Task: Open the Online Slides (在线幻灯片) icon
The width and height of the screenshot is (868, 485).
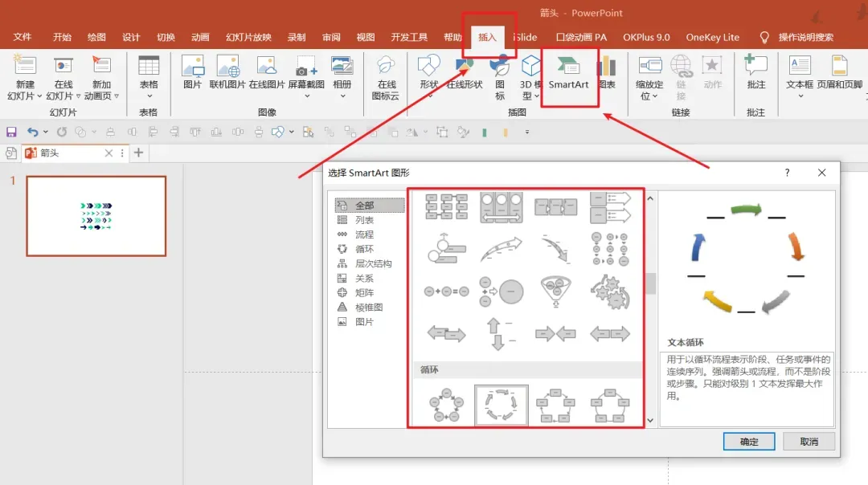Action: 63,67
